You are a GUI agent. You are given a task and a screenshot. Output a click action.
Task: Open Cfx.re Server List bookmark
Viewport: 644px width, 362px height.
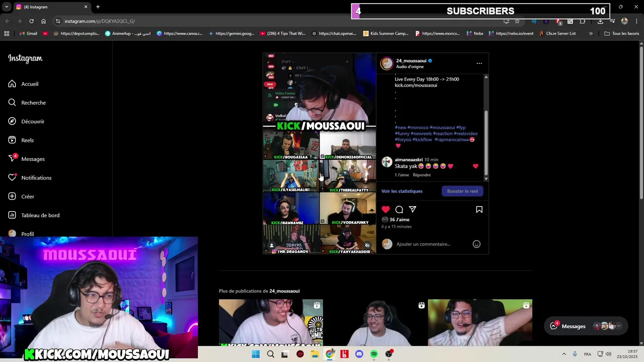[557, 34]
